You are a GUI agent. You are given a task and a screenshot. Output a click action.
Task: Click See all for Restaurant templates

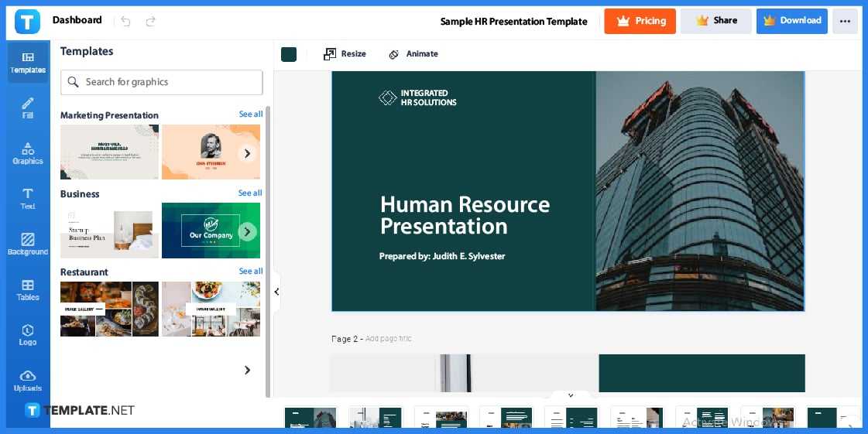tap(250, 272)
